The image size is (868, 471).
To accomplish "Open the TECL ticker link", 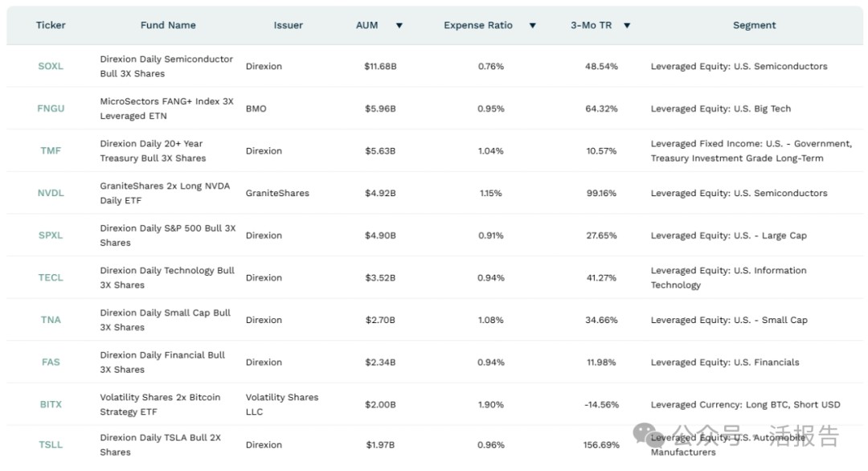I will tap(51, 278).
